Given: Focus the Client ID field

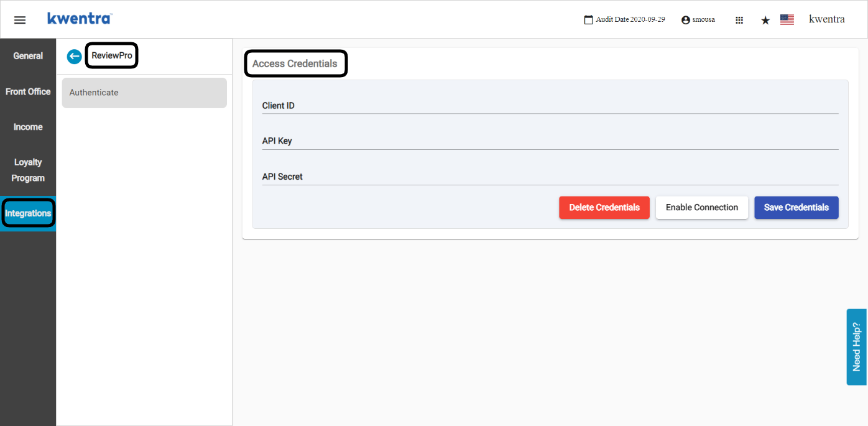Looking at the screenshot, I should coord(550,106).
